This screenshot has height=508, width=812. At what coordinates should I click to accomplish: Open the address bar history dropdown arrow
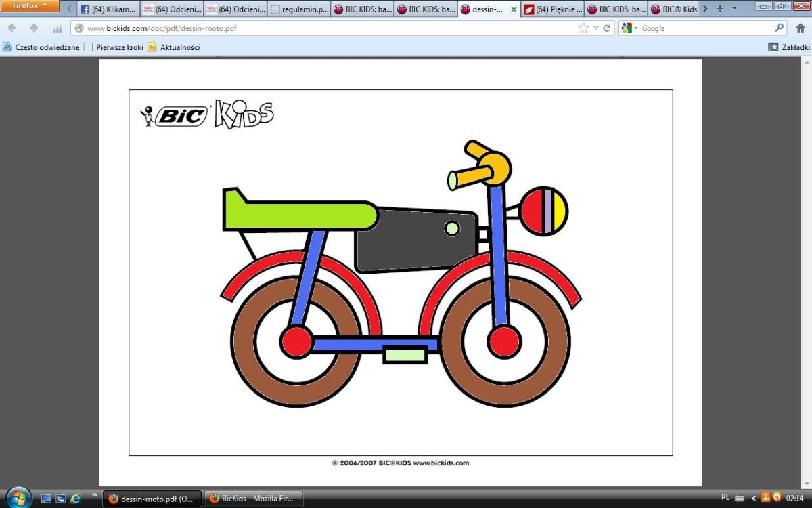point(595,28)
